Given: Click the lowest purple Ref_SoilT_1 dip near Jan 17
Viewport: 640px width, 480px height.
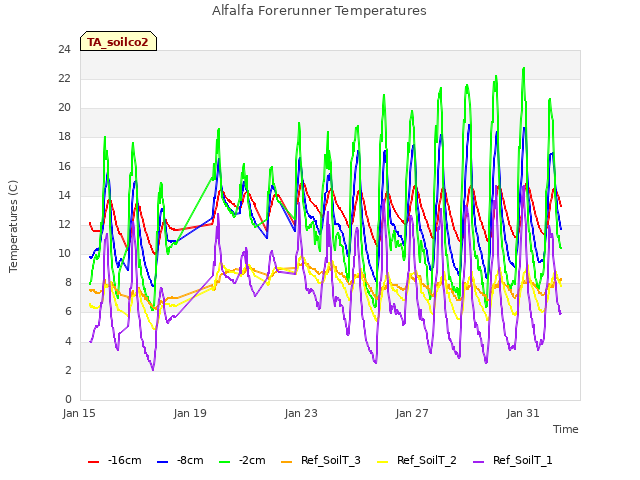Looking at the screenshot, I should pyautogui.click(x=153, y=369).
